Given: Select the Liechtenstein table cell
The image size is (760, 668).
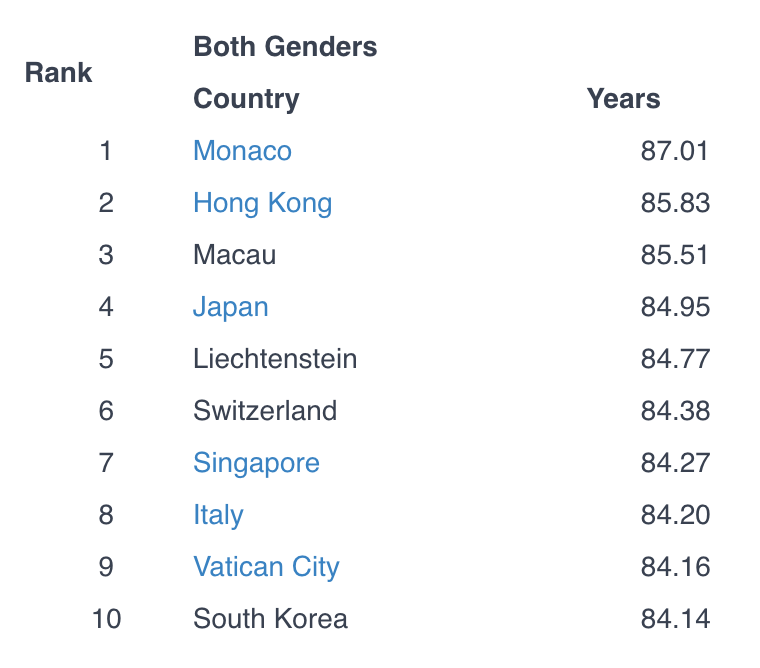Looking at the screenshot, I should click(x=275, y=359).
